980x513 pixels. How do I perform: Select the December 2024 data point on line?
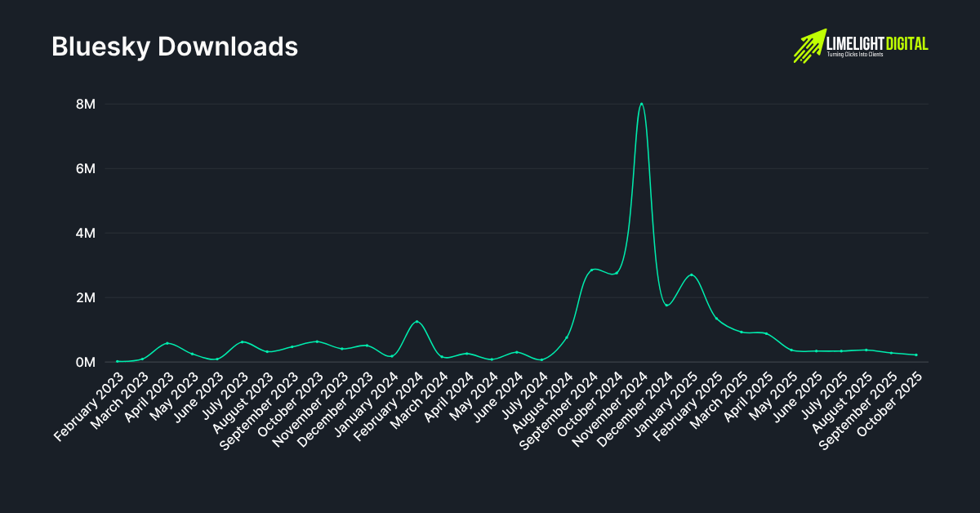666,305
